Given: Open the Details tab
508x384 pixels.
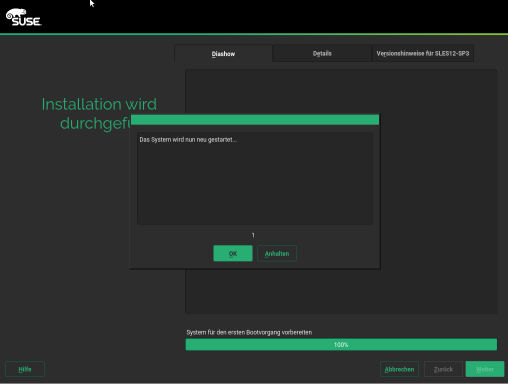Looking at the screenshot, I should pyautogui.click(x=322, y=53).
